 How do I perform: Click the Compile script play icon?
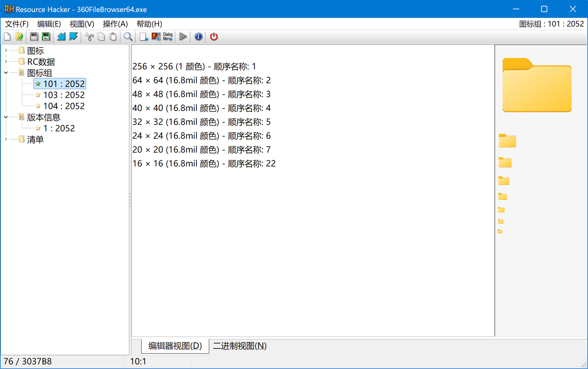[183, 37]
